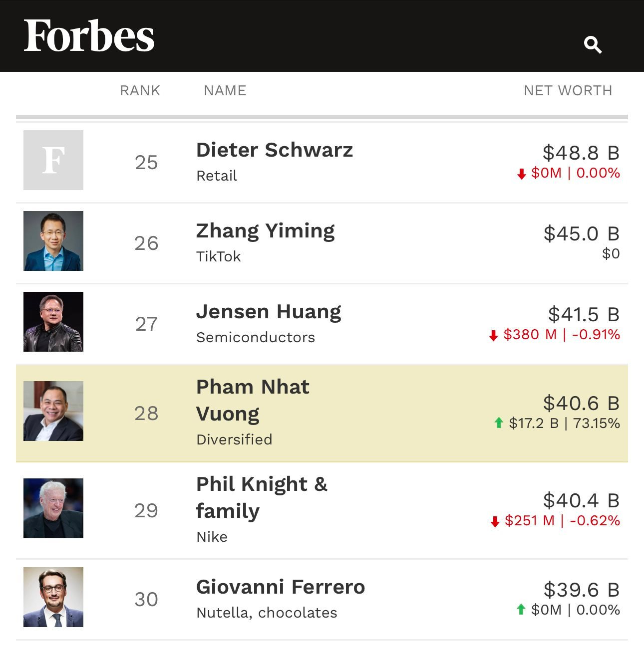Click Pham Nhat Vuong's photo thumbnail
The height and width of the screenshot is (653, 644).
pyautogui.click(x=53, y=411)
